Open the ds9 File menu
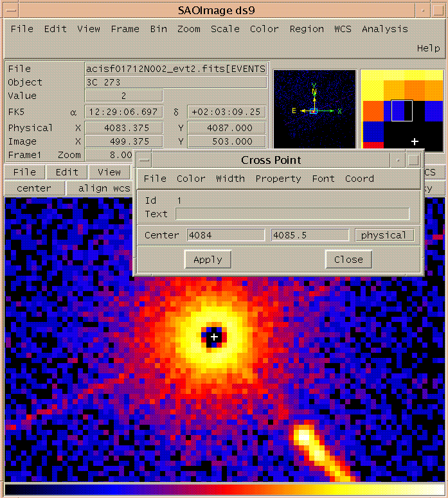448x498 pixels. tap(22, 29)
